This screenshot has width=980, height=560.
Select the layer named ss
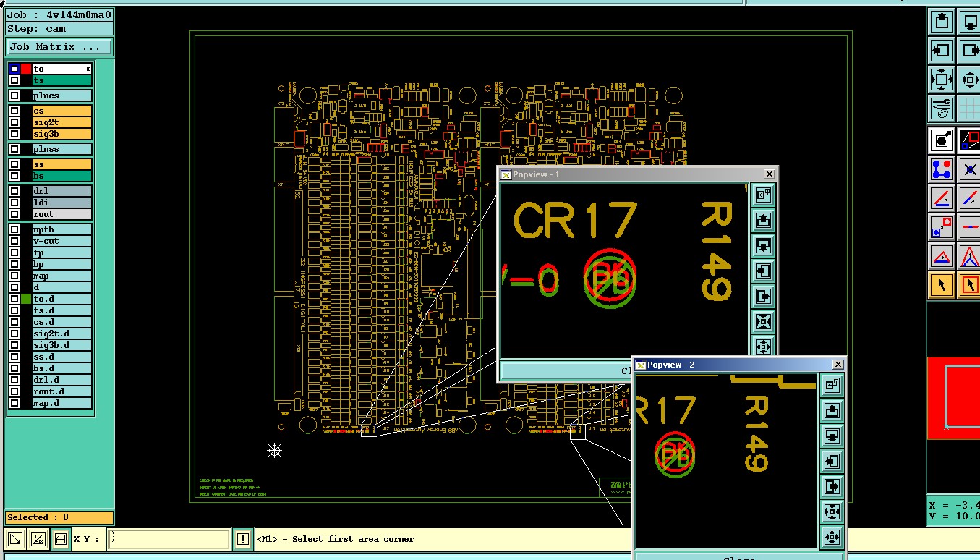[62, 164]
